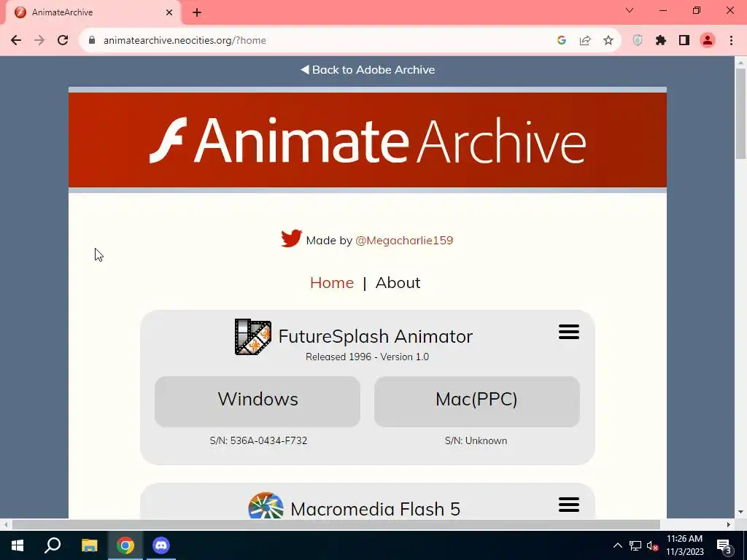Click the scroll right arrow of horizontal scrollbar
The image size is (747, 560).
point(728,524)
